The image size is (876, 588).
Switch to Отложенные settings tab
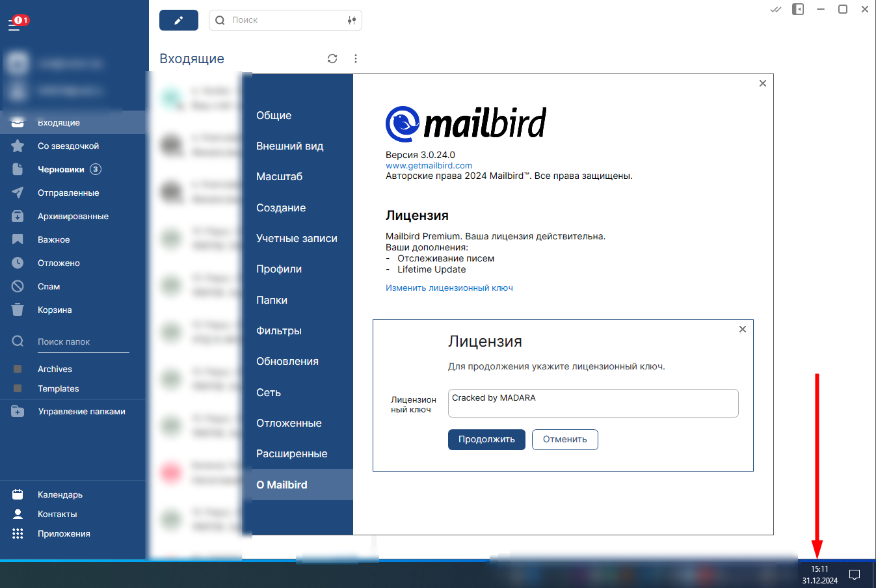298,423
